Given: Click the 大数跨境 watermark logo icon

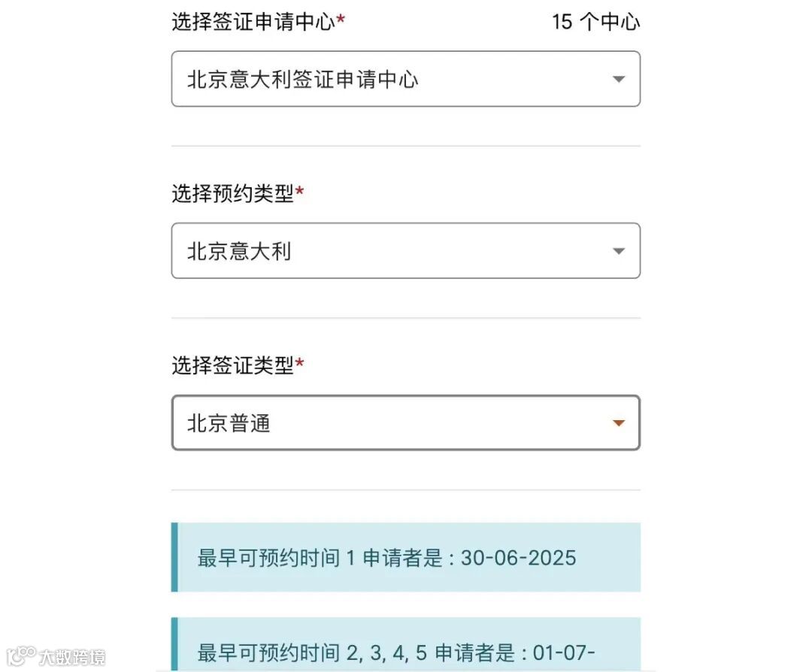Looking at the screenshot, I should [21, 656].
